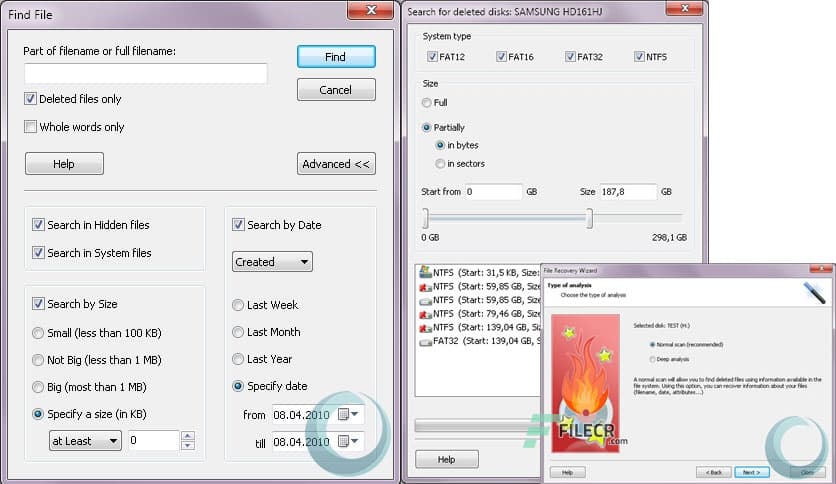Focus the filename search input field
This screenshot has width=836, height=484.
(x=146, y=73)
